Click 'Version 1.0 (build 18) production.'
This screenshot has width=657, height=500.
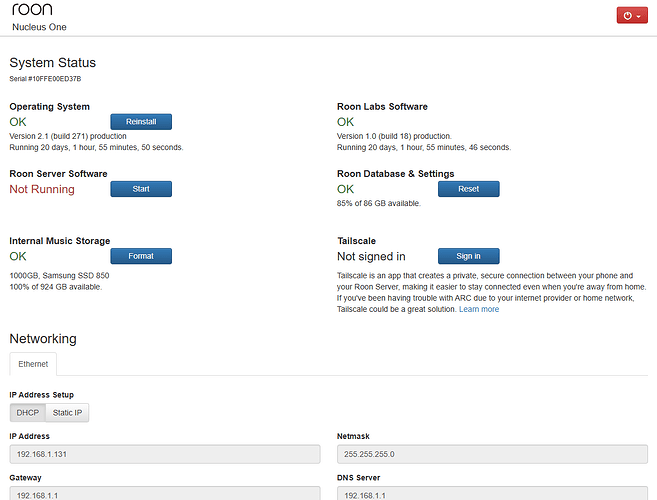coord(394,136)
